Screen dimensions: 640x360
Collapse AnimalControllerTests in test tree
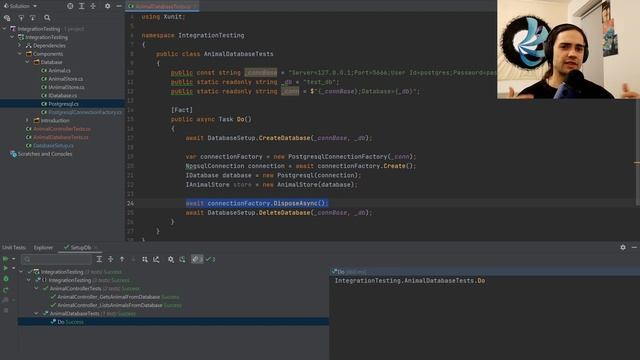36,289
